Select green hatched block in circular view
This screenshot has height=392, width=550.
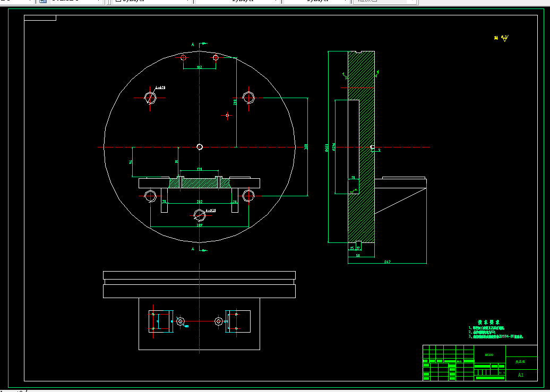pos(200,184)
